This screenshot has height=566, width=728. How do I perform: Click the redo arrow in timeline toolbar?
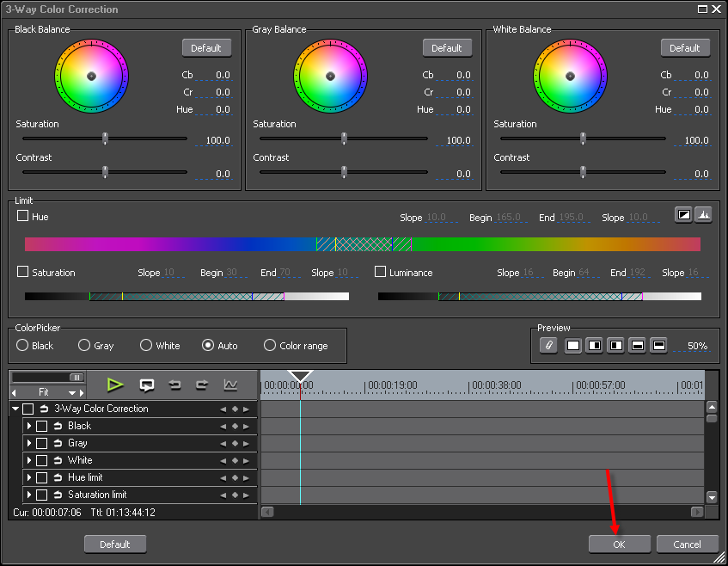click(202, 385)
